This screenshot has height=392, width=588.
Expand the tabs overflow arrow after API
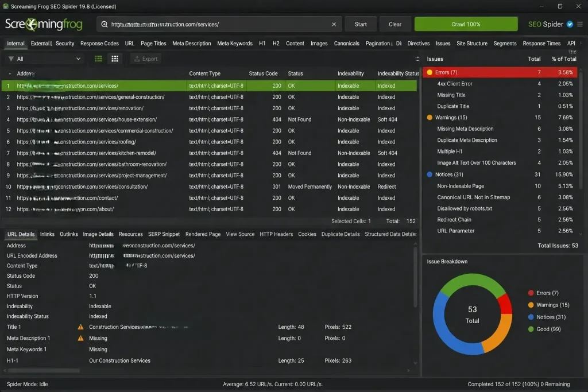pos(581,43)
